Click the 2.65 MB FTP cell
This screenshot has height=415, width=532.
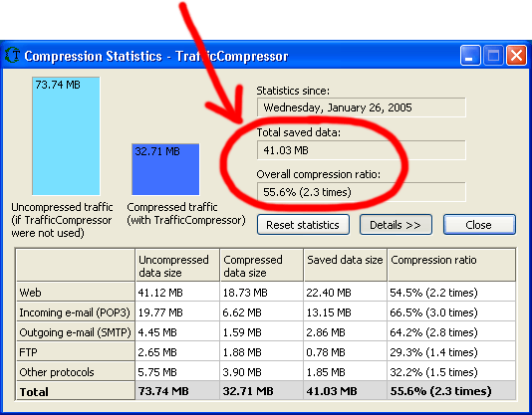(x=177, y=352)
